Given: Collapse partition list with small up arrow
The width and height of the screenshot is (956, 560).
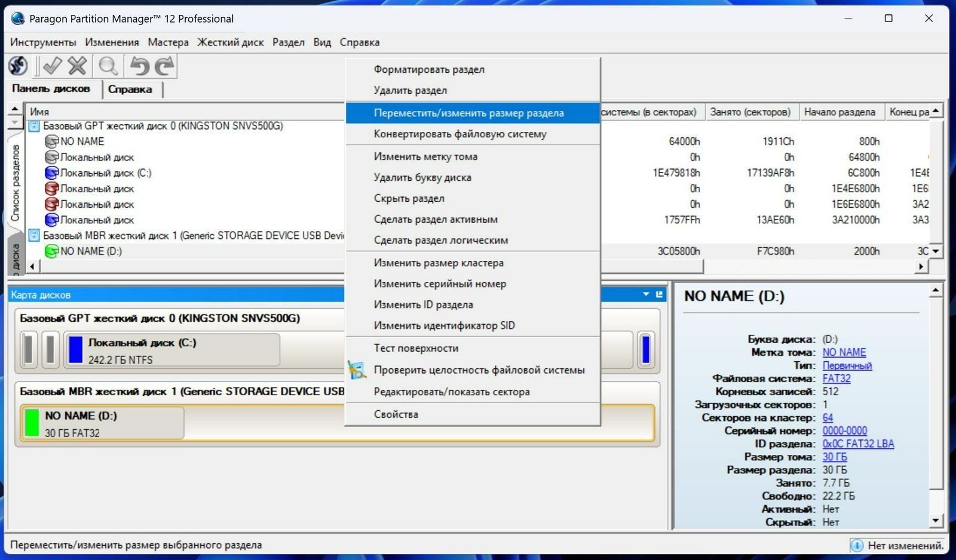Looking at the screenshot, I should tap(14, 109).
